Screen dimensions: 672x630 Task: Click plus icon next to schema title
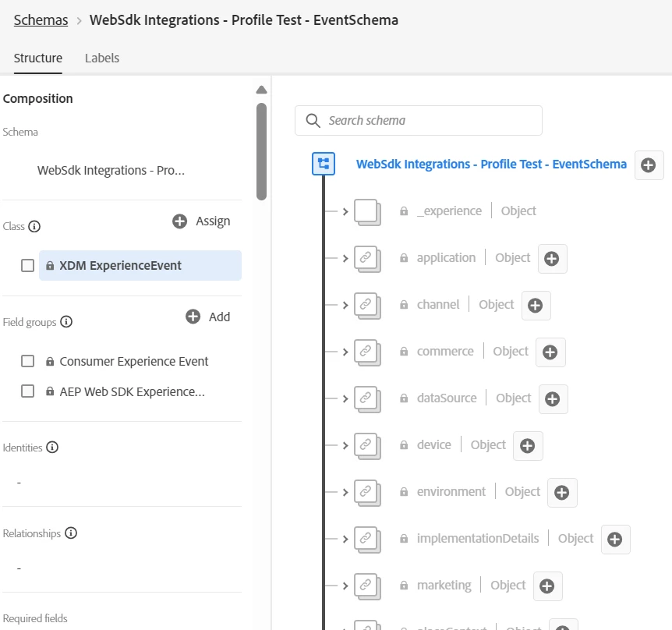(x=649, y=165)
